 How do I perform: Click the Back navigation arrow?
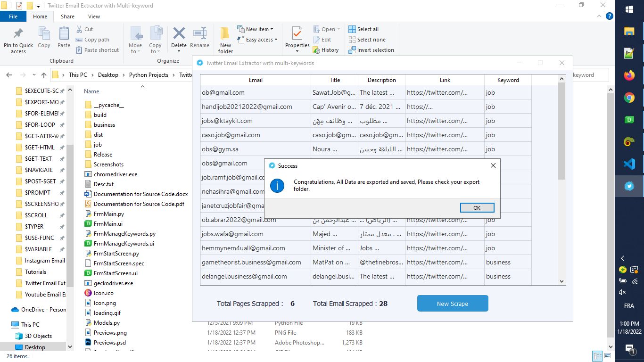pyautogui.click(x=9, y=75)
